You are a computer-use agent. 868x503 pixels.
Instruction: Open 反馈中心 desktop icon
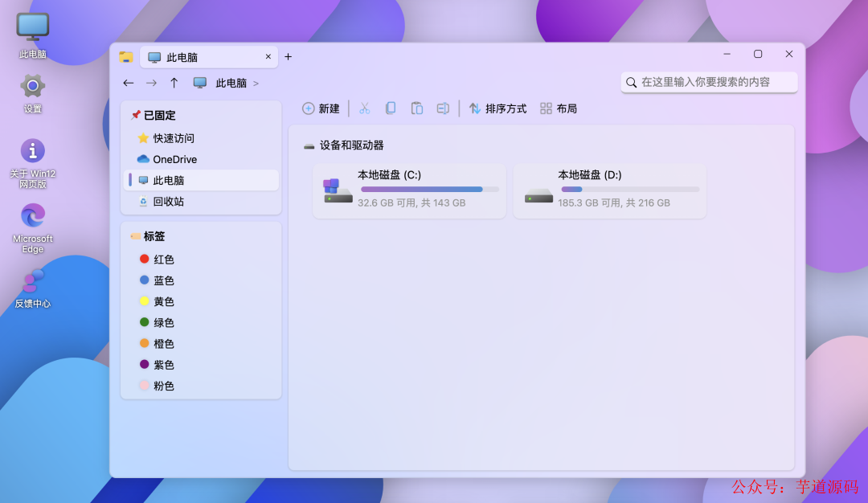[33, 288]
